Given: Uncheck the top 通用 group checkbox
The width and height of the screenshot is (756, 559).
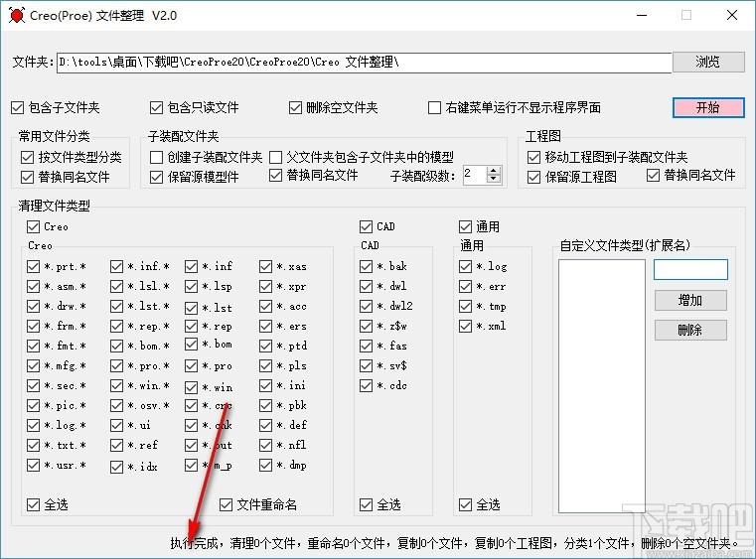Looking at the screenshot, I should pos(465,226).
